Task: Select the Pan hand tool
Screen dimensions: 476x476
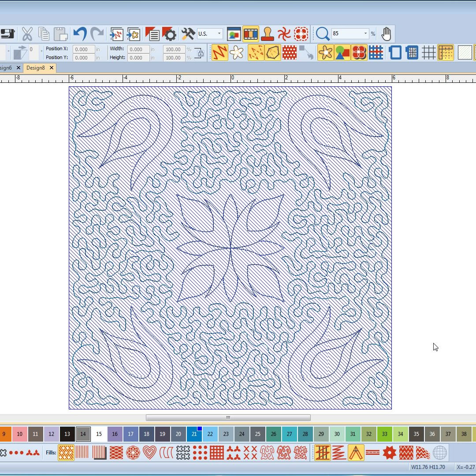Action: [x=386, y=34]
